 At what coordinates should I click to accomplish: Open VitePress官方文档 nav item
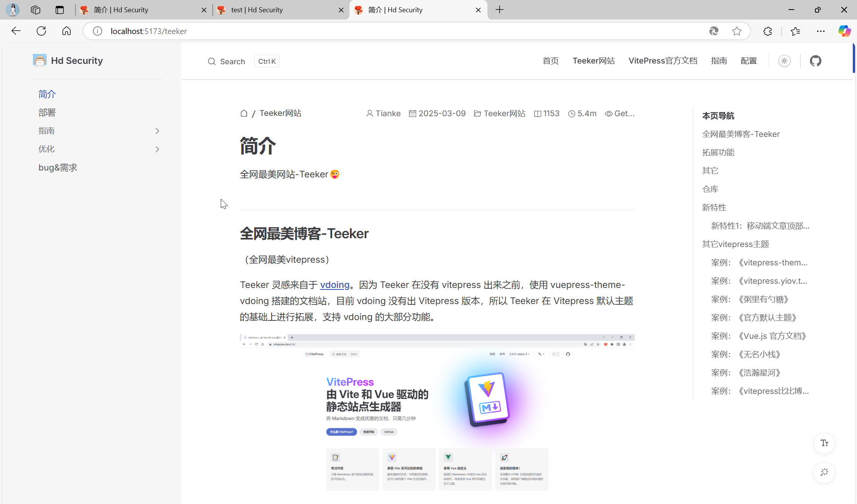point(663,61)
